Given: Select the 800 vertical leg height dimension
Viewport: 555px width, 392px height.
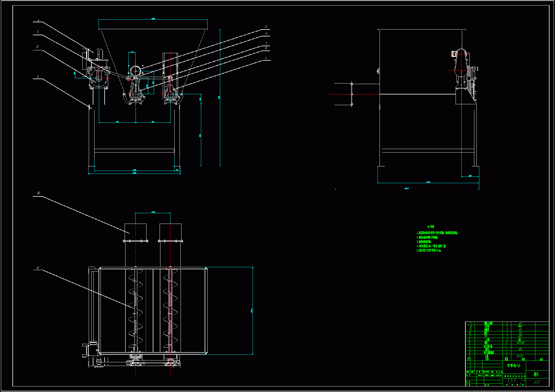Looking at the screenshot, I should coord(200,135).
